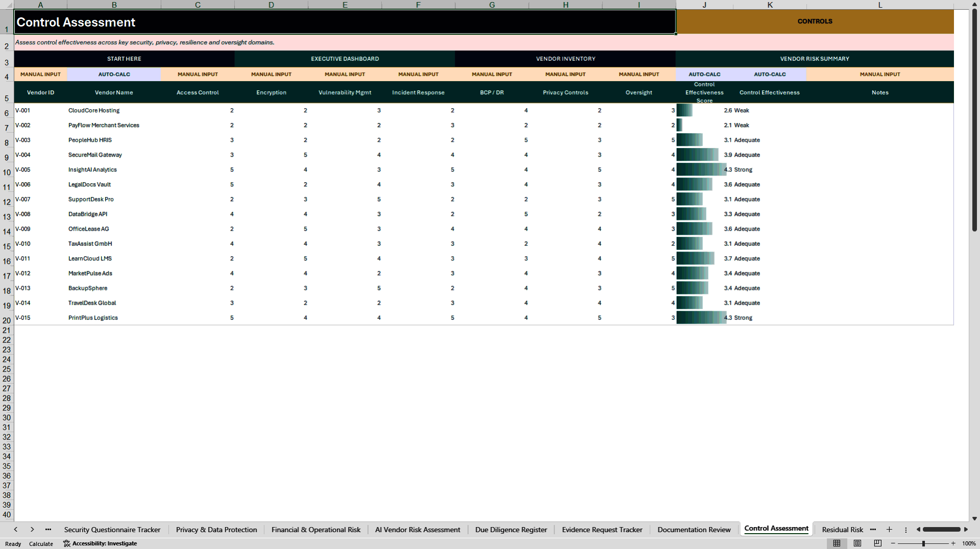980x549 pixels.
Task: Select Page Break Preview view icon
Action: point(878,543)
